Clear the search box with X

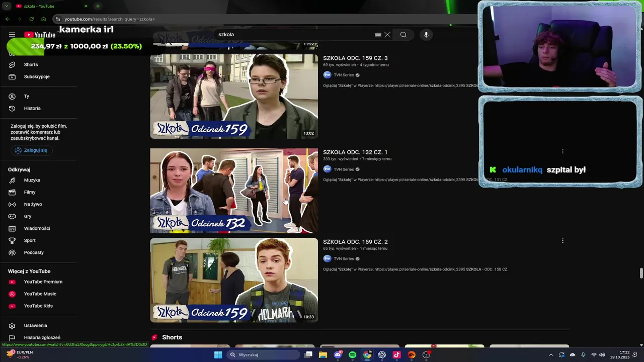(387, 35)
